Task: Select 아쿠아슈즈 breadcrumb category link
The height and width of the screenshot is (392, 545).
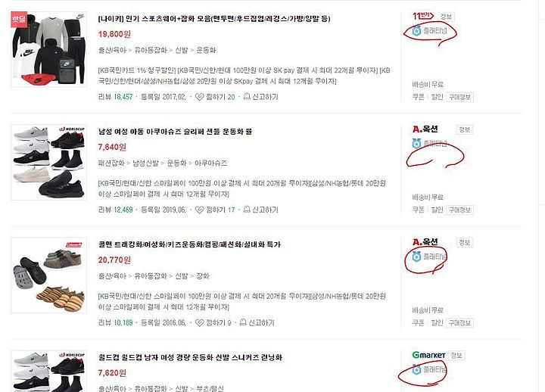Action: click(210, 163)
